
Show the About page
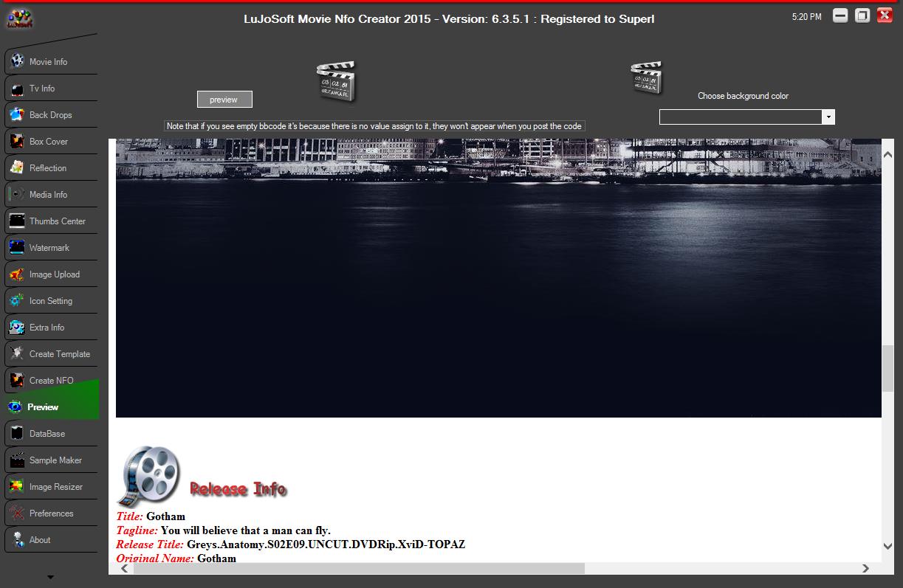tap(50, 540)
